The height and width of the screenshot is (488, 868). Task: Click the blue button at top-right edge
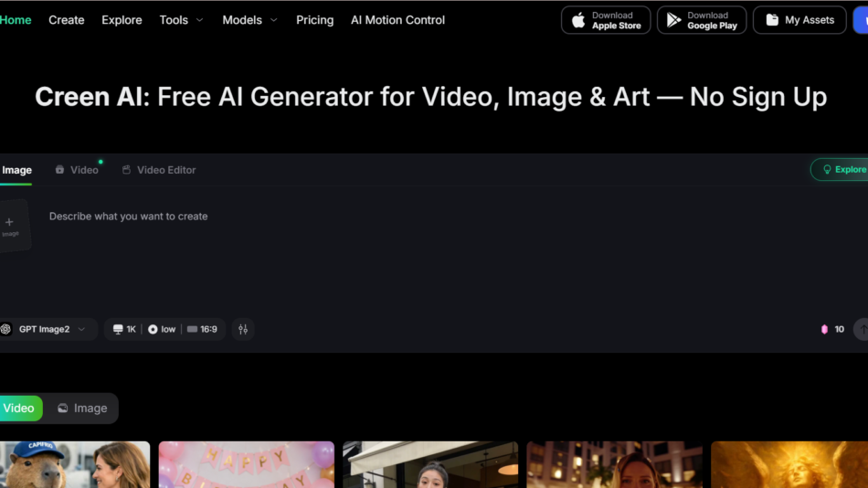[861, 20]
